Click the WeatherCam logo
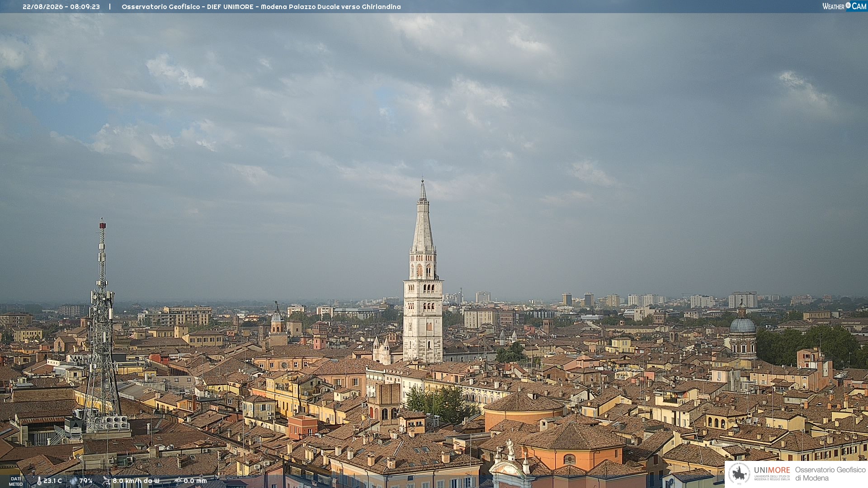The height and width of the screenshot is (488, 868). (x=844, y=6)
